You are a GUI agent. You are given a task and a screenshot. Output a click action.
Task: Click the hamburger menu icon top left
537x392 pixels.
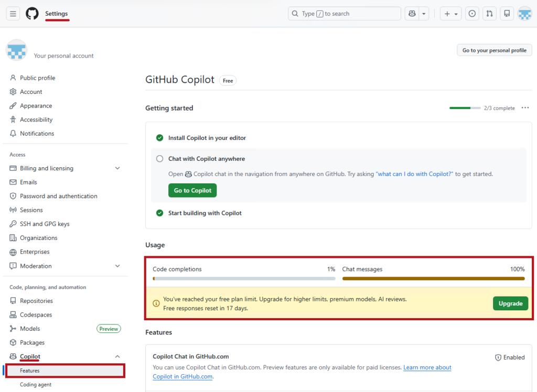click(x=13, y=13)
